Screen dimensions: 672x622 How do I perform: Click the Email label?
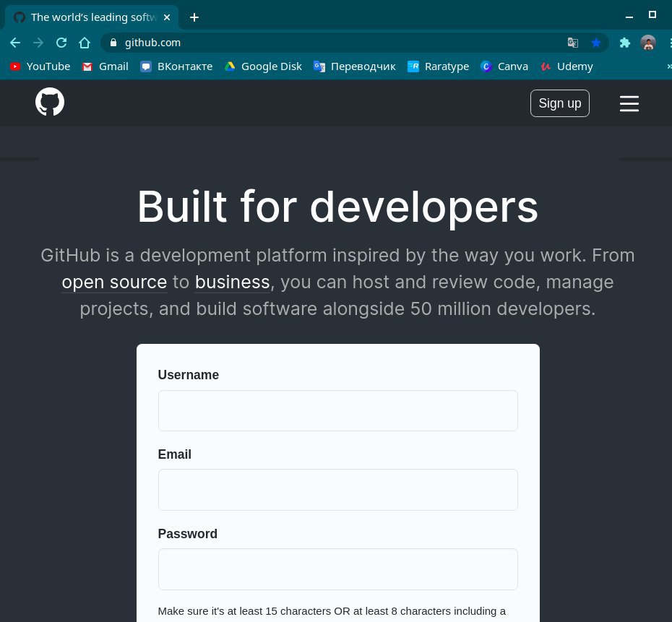pos(174,454)
